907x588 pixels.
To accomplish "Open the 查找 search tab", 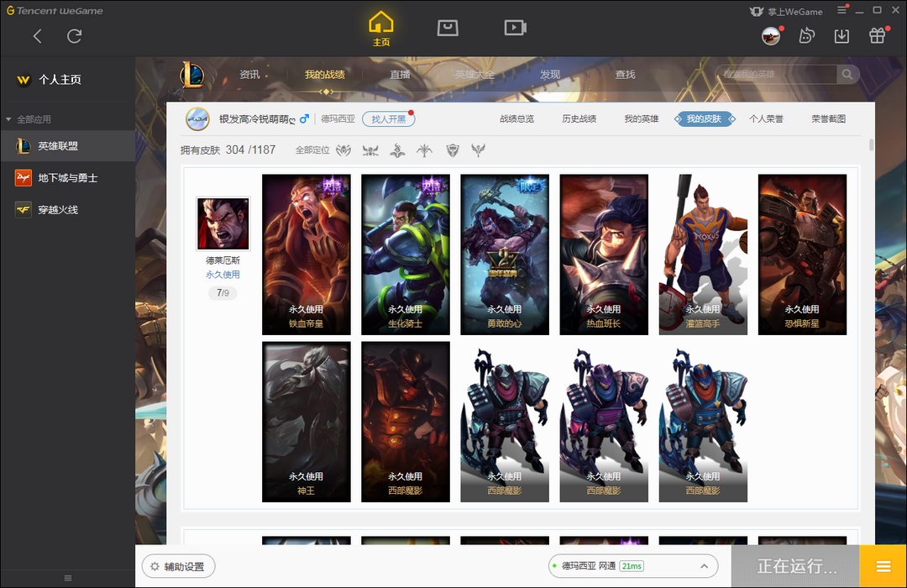I will coord(626,74).
